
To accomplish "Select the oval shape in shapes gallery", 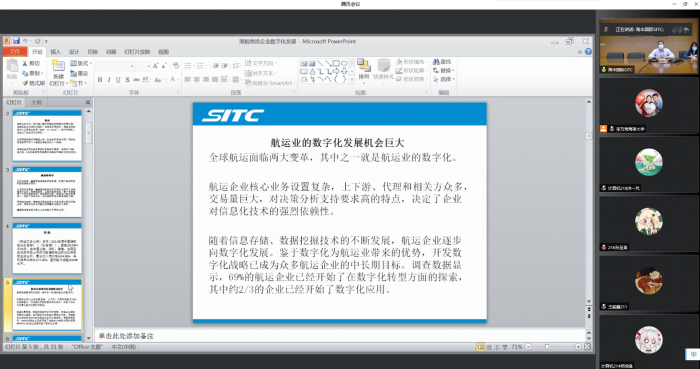I will (x=344, y=63).
